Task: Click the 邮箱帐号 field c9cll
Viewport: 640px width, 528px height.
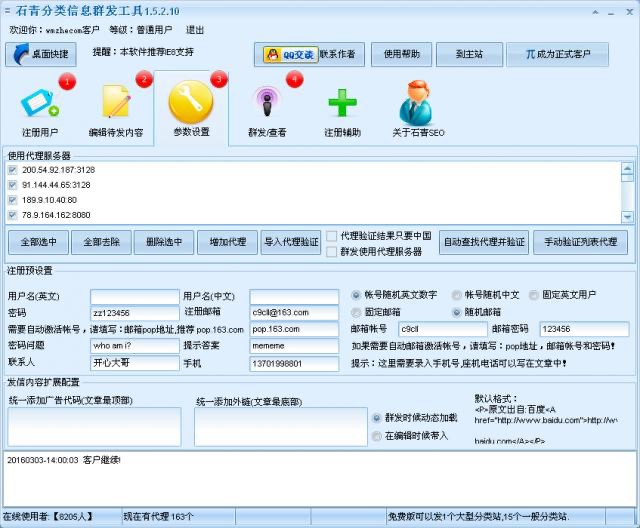Action: click(x=443, y=329)
